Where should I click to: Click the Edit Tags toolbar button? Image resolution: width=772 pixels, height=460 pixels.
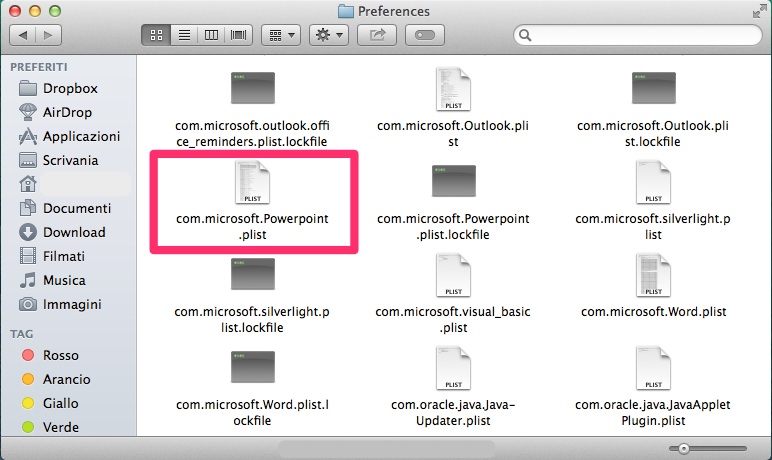[425, 35]
